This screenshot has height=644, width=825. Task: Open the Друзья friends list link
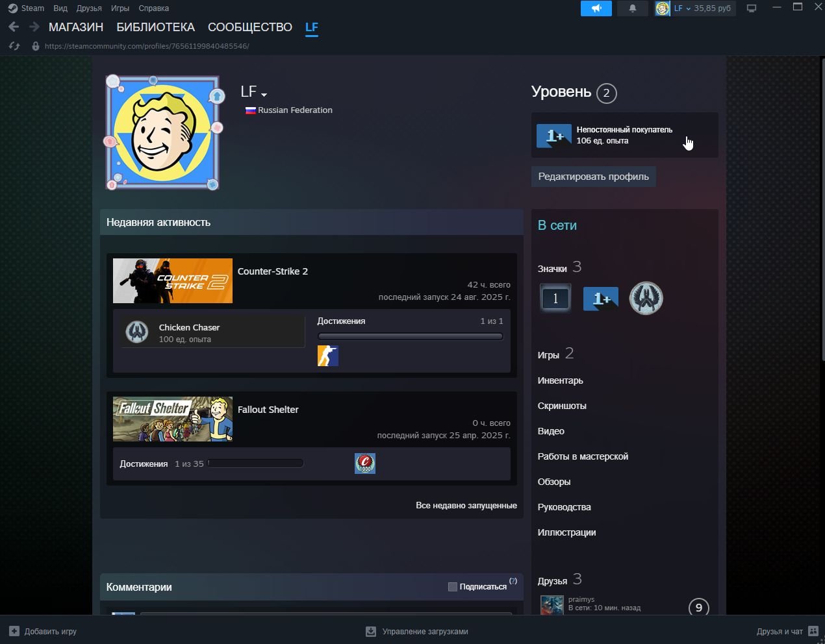(552, 581)
